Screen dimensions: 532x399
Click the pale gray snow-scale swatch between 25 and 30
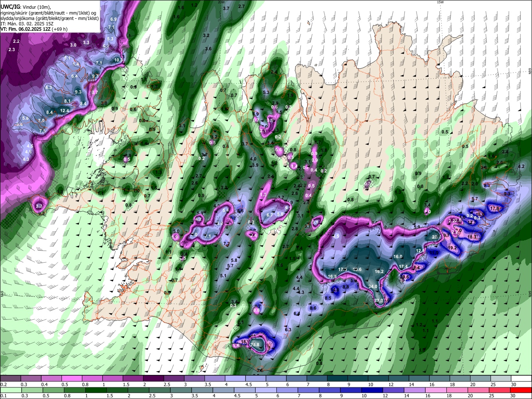501,379
